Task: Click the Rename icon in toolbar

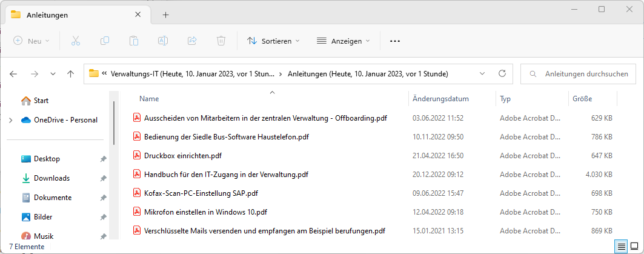Action: 162,41
